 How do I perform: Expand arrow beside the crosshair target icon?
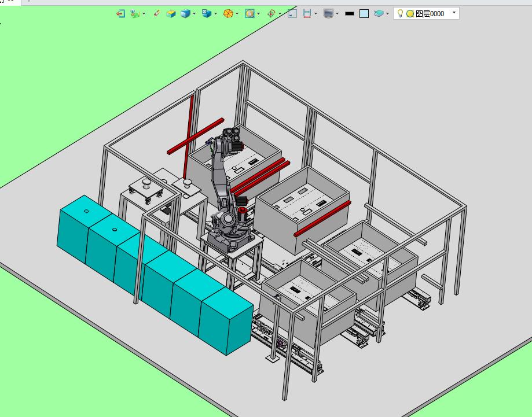click(280, 14)
